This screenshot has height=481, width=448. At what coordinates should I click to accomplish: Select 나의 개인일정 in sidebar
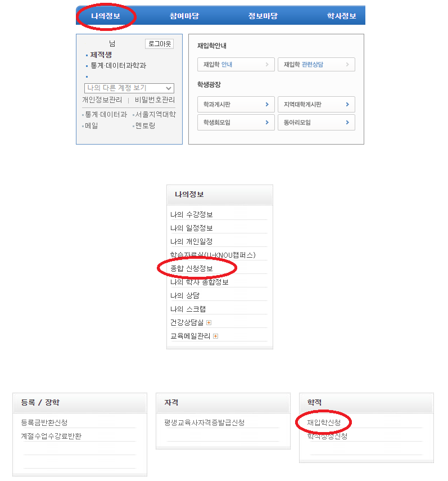click(192, 241)
